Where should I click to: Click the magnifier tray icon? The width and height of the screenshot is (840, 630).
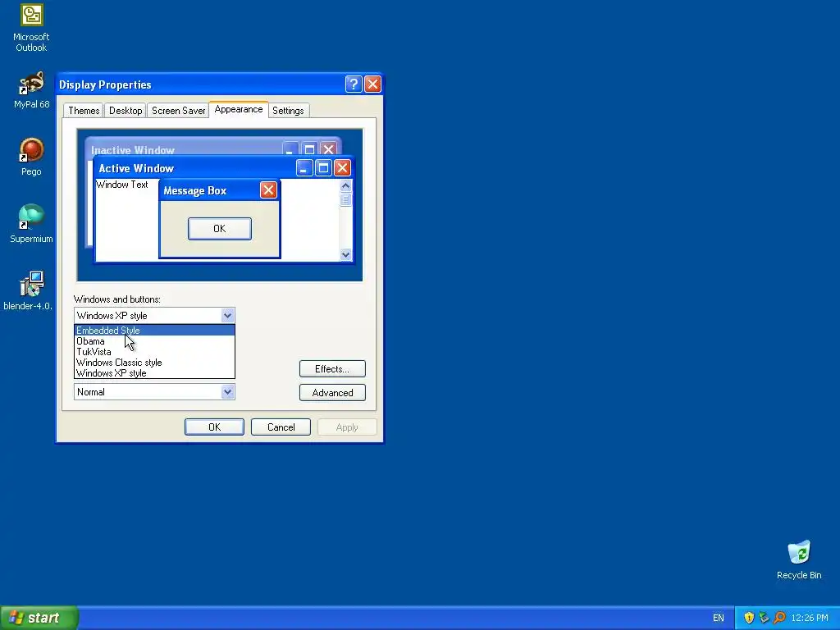click(x=779, y=618)
